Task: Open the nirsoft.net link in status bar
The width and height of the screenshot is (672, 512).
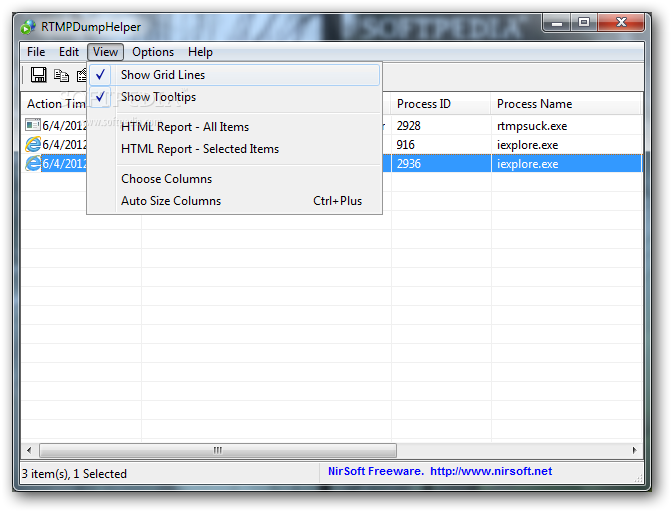Action: [491, 471]
